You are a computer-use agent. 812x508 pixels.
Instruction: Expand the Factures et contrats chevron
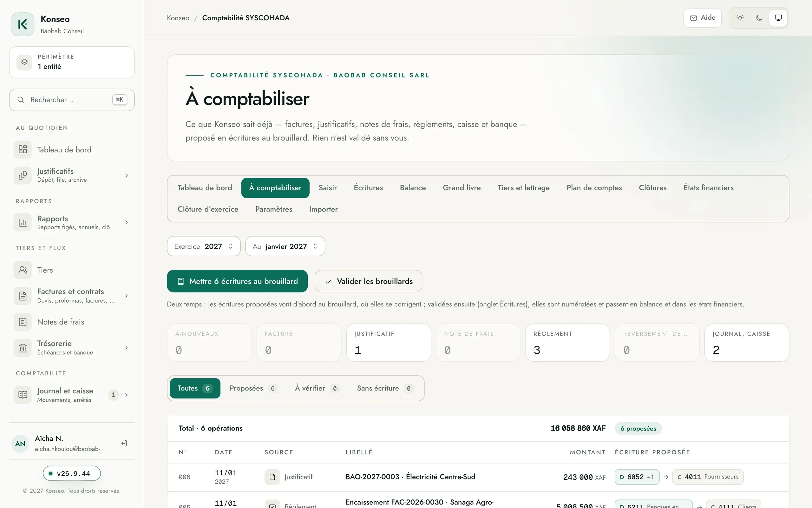pyautogui.click(x=127, y=296)
